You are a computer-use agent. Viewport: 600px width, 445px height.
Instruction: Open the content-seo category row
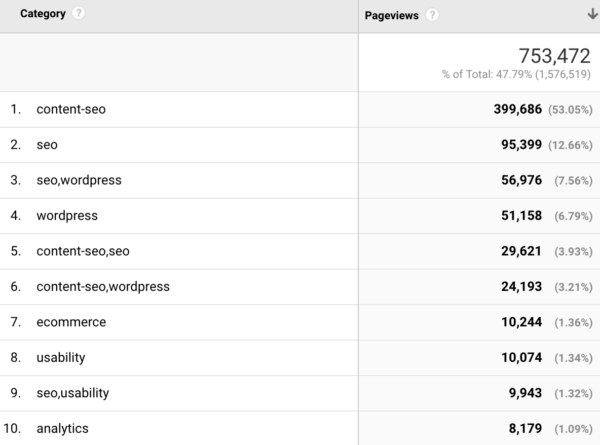click(70, 110)
